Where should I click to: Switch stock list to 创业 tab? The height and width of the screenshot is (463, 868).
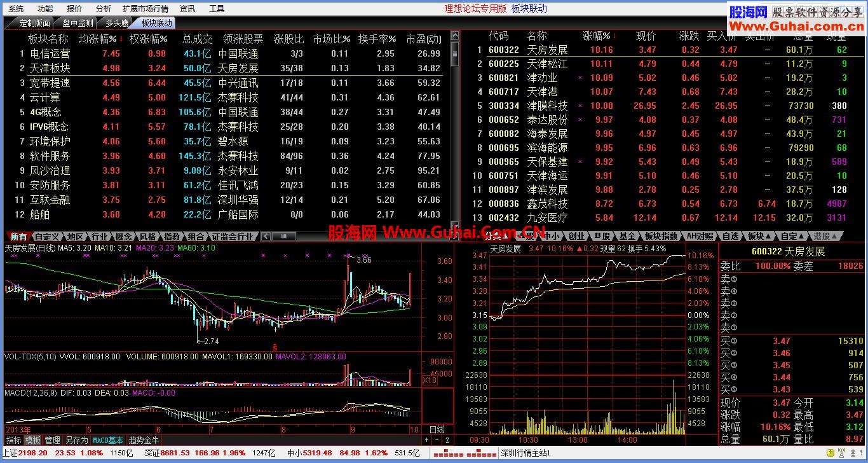click(x=576, y=236)
